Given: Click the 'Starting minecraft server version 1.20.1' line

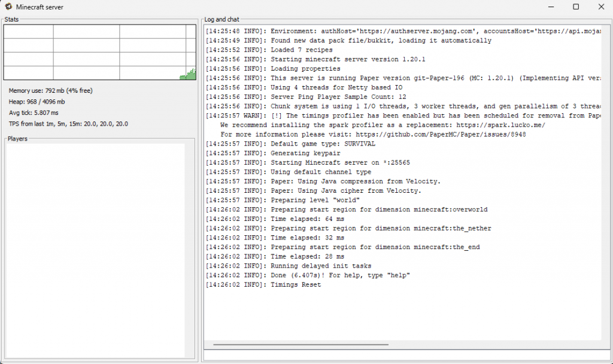Looking at the screenshot, I should coord(315,59).
